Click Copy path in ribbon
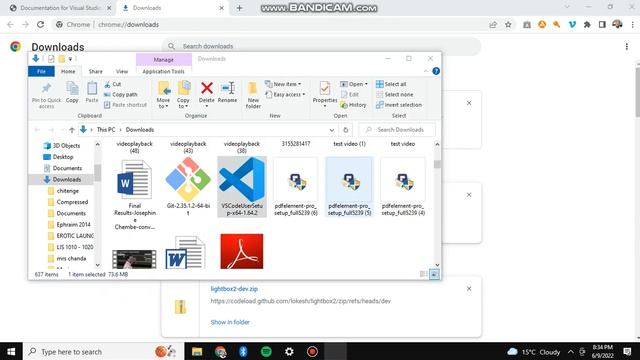Image resolution: width=640 pixels, height=360 pixels. (121, 94)
